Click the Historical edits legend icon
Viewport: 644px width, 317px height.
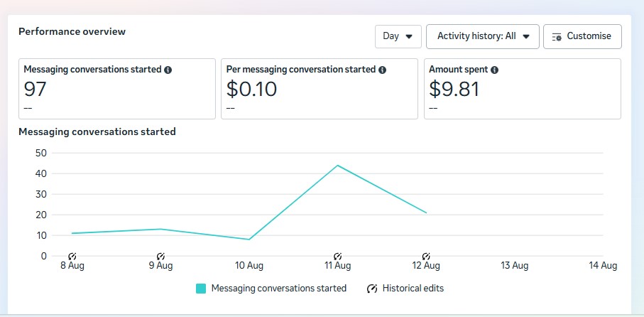(372, 289)
